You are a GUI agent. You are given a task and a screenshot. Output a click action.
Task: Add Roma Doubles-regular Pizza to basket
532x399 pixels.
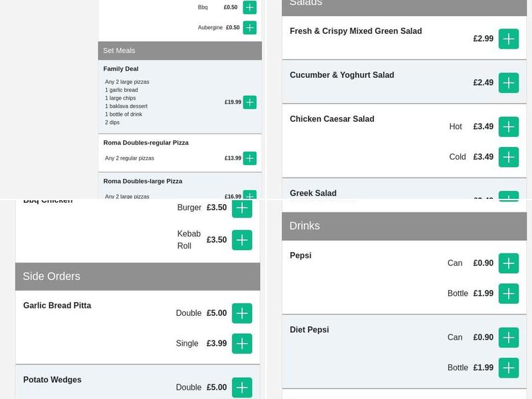pos(249,158)
